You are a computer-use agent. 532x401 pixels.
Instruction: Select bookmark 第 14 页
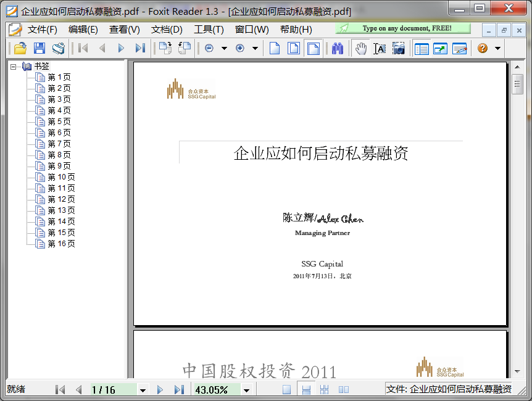[61, 221]
